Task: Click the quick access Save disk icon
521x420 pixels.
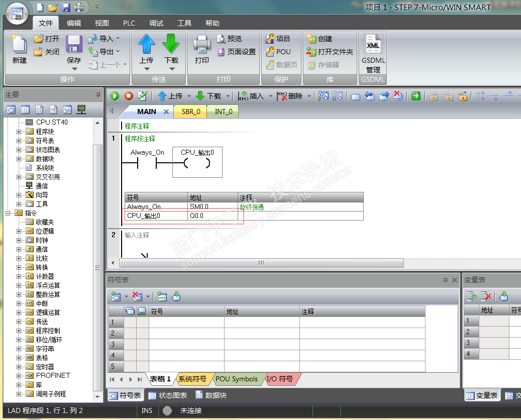Action: (66, 8)
